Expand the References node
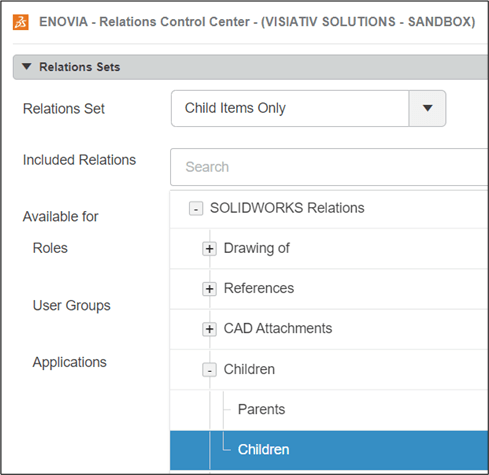This screenshot has width=489, height=475. [x=209, y=289]
